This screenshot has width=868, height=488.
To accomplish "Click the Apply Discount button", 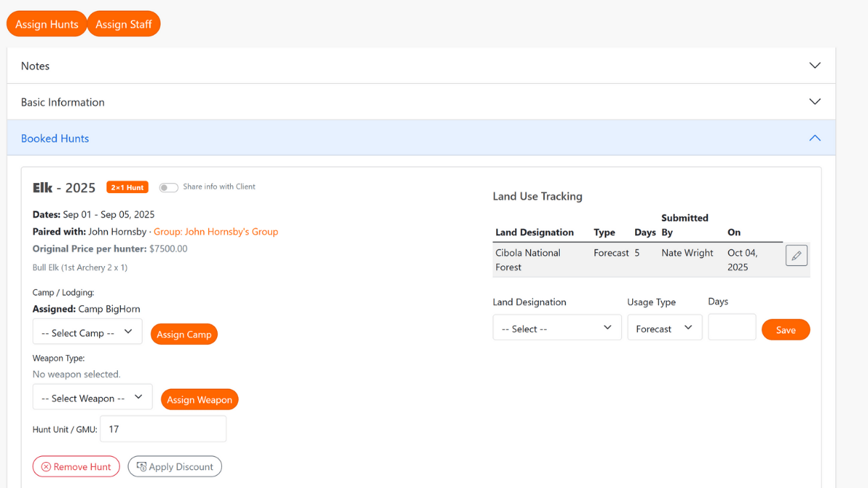I will click(x=175, y=466).
